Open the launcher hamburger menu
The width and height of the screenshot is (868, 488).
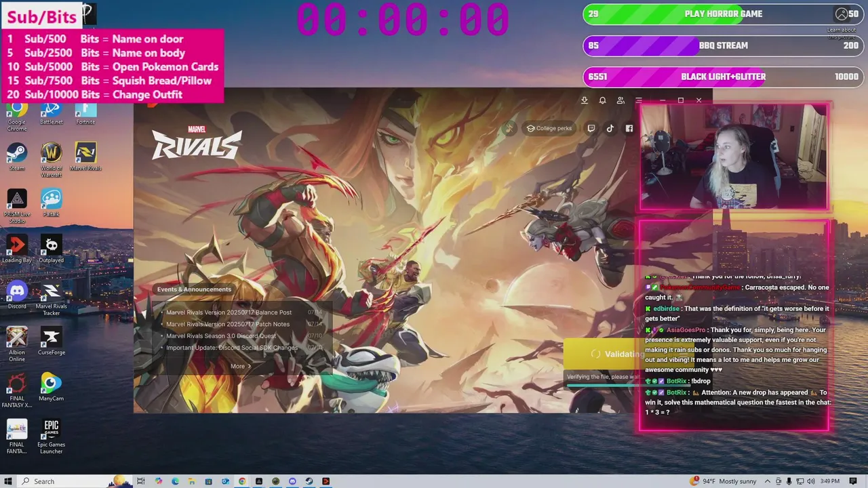638,100
